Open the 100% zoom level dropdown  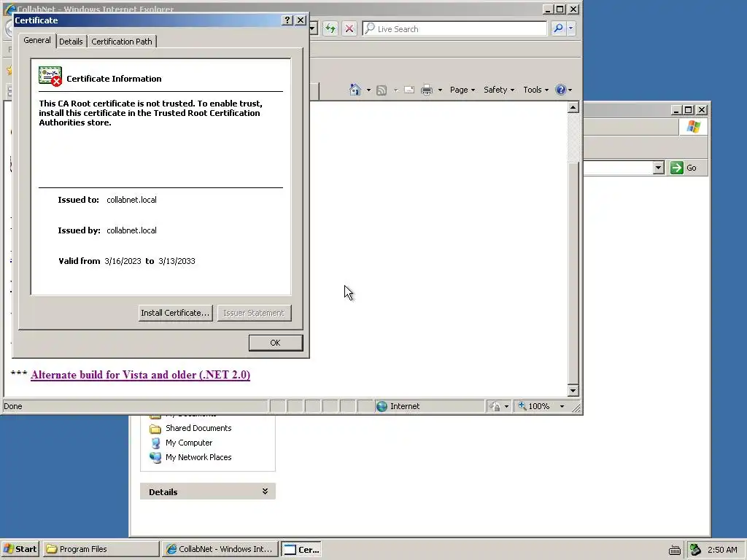[x=562, y=406]
